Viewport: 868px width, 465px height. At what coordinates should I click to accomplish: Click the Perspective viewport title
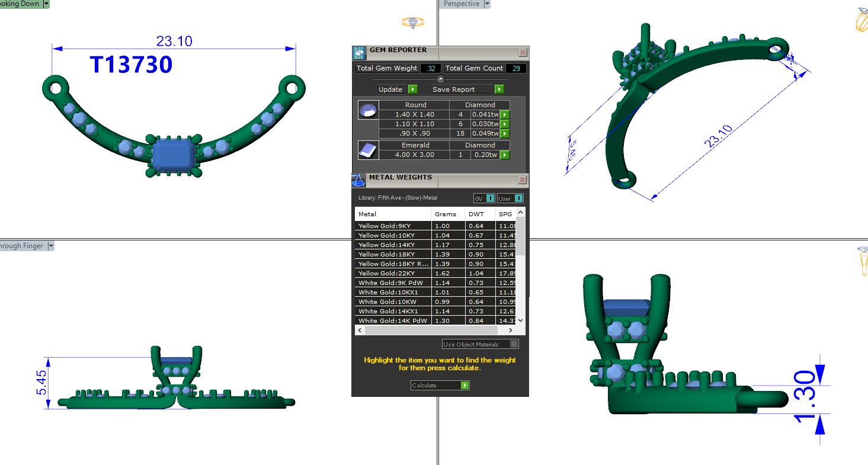tap(461, 4)
